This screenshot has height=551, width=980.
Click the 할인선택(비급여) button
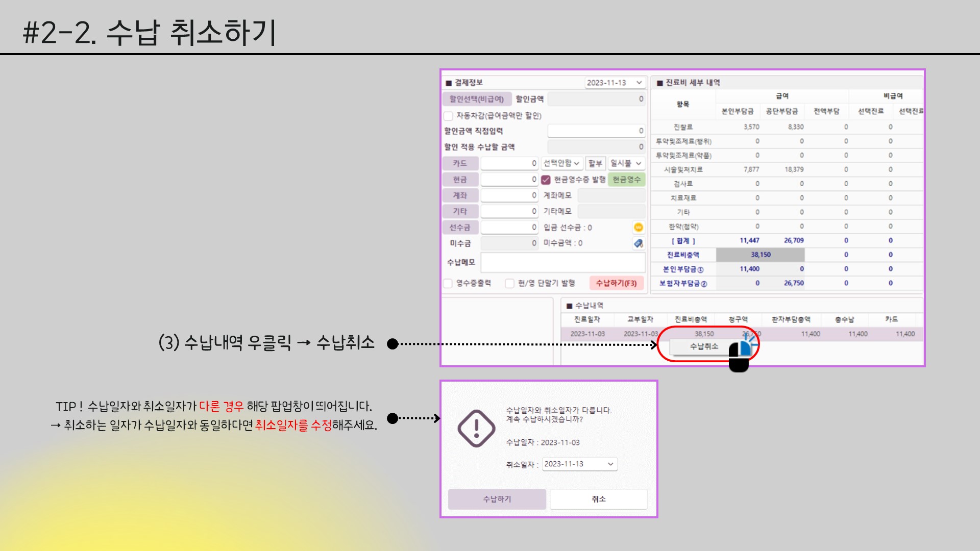476,99
